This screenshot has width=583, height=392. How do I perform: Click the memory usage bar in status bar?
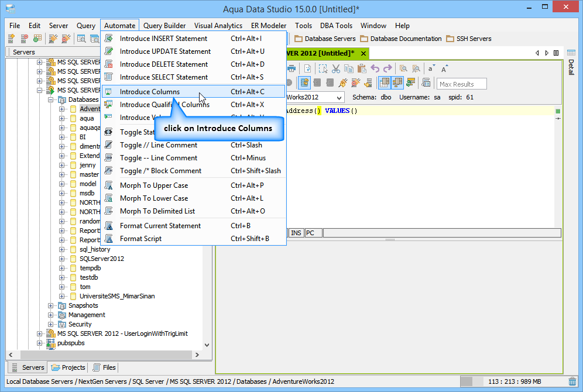coord(513,381)
